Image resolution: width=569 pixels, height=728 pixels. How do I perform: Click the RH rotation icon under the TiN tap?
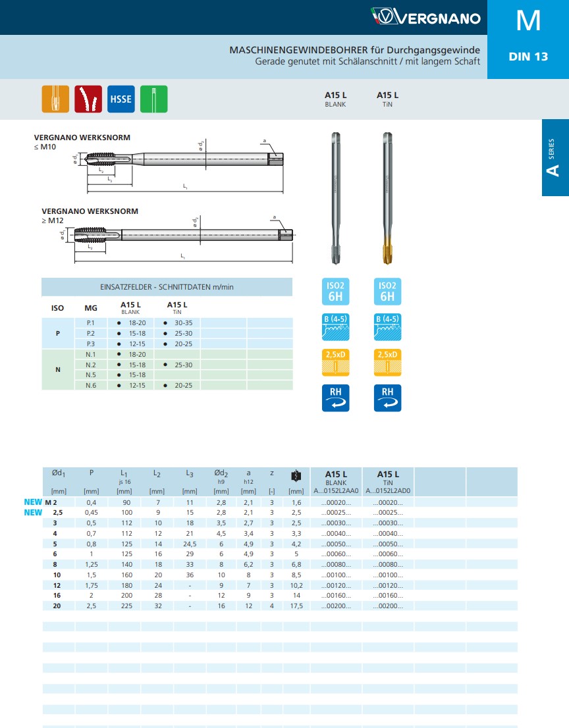(387, 398)
